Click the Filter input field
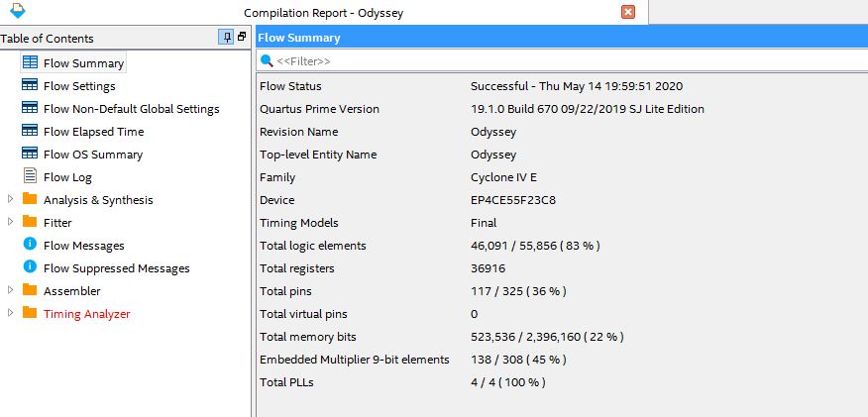 point(562,60)
